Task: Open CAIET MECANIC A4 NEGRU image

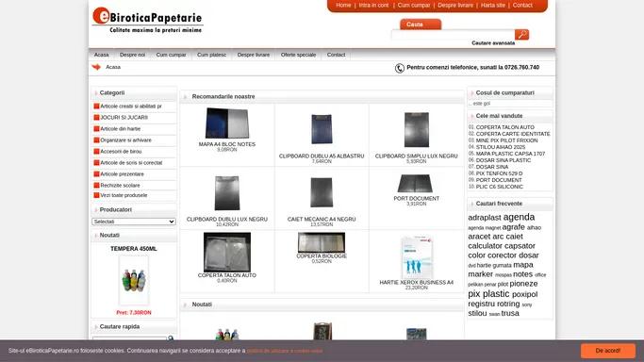Action: click(322, 192)
